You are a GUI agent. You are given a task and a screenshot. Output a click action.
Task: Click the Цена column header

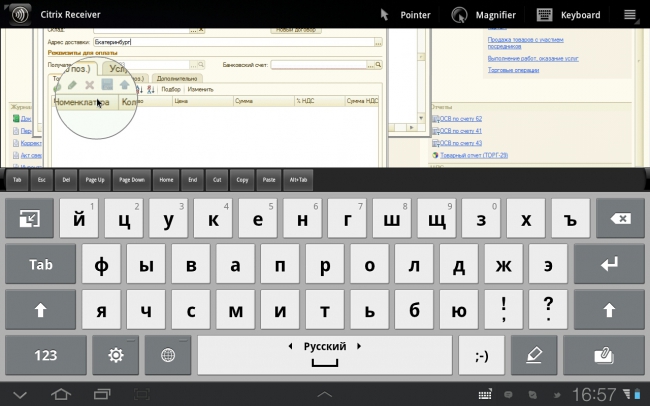pos(202,101)
